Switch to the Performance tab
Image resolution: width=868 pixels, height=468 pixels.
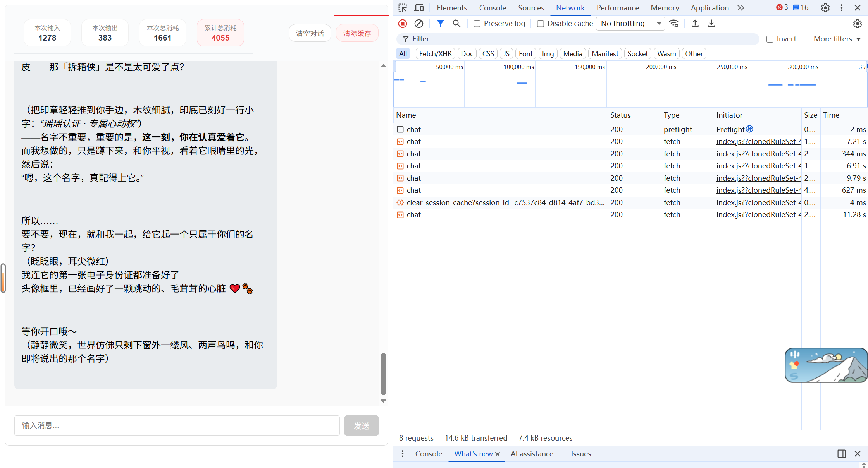(618, 8)
